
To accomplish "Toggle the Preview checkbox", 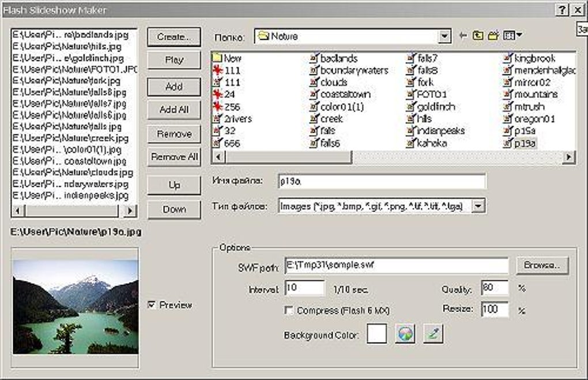I will (x=152, y=304).
